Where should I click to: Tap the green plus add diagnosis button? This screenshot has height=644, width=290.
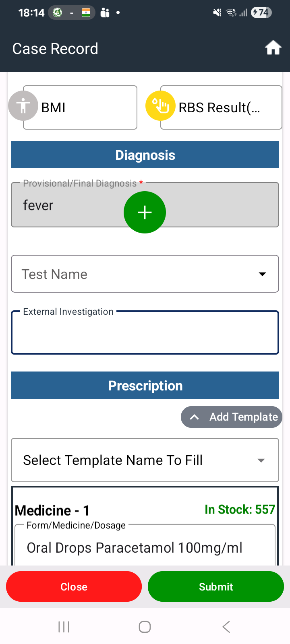click(x=145, y=212)
